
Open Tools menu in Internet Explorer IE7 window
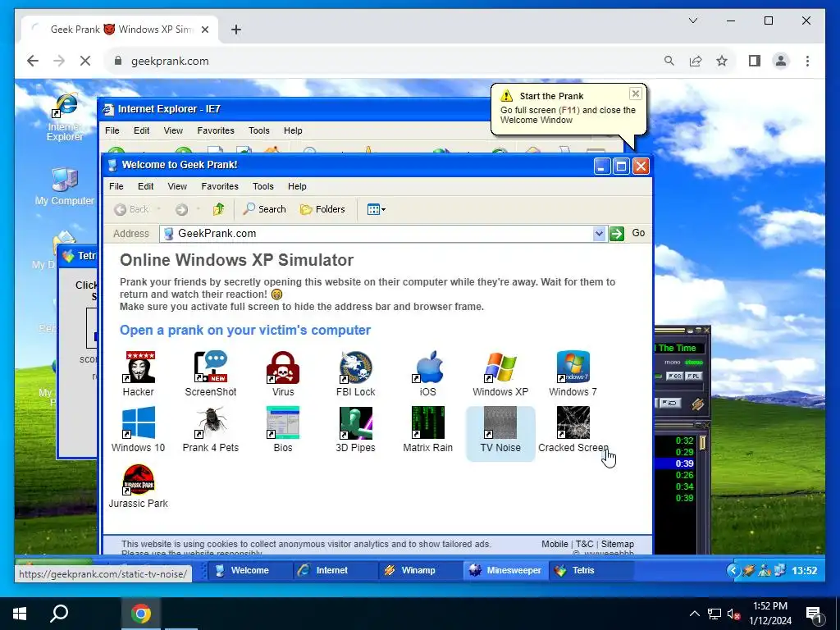(x=258, y=130)
